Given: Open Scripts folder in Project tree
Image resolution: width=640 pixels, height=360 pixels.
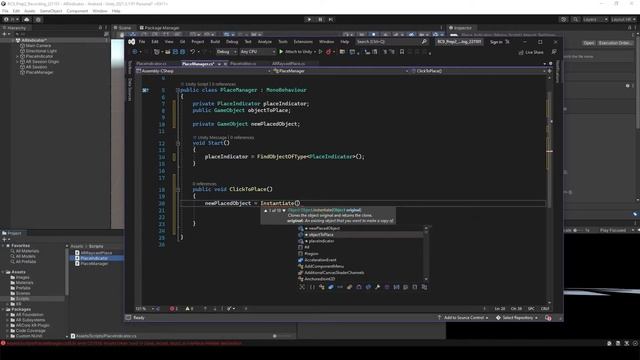Looking at the screenshot, I should [x=22, y=299].
